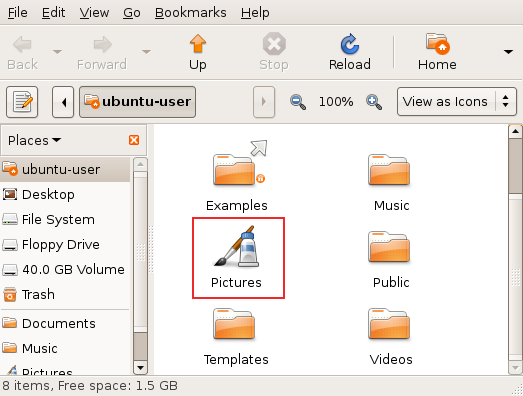The image size is (523, 396).
Task: Go up one folder with Up
Action: (x=198, y=53)
